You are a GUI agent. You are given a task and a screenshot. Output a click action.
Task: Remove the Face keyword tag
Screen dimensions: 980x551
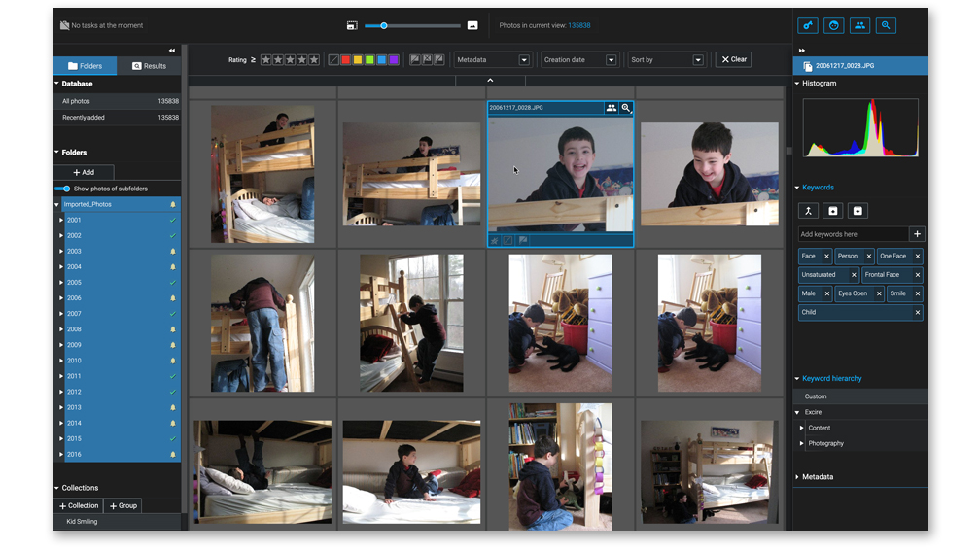(x=826, y=257)
